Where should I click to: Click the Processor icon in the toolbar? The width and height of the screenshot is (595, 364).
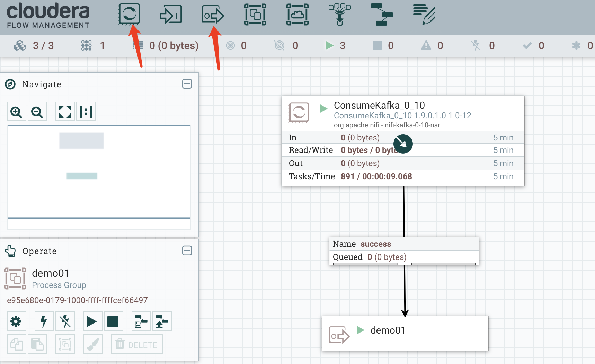129,14
